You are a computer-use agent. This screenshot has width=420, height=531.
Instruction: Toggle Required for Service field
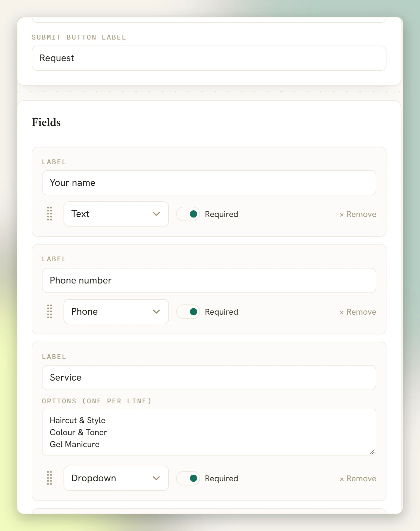pyautogui.click(x=188, y=478)
